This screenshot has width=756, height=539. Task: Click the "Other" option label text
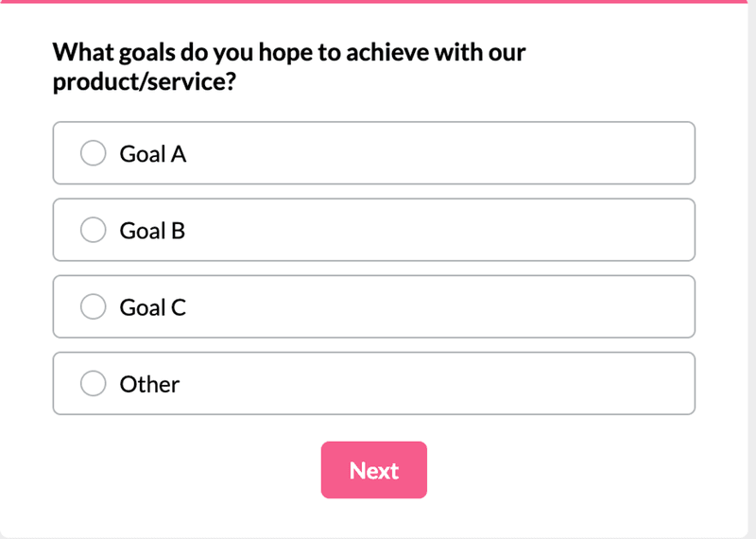149,383
